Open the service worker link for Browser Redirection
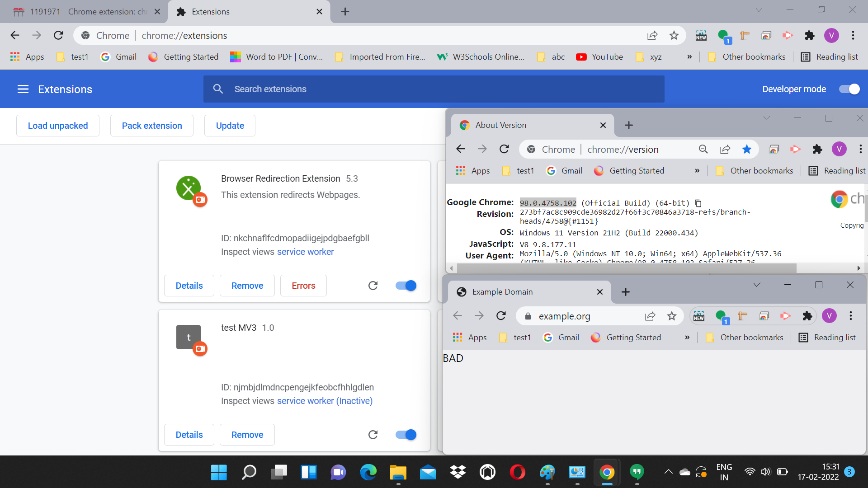The image size is (868, 488). click(x=305, y=252)
